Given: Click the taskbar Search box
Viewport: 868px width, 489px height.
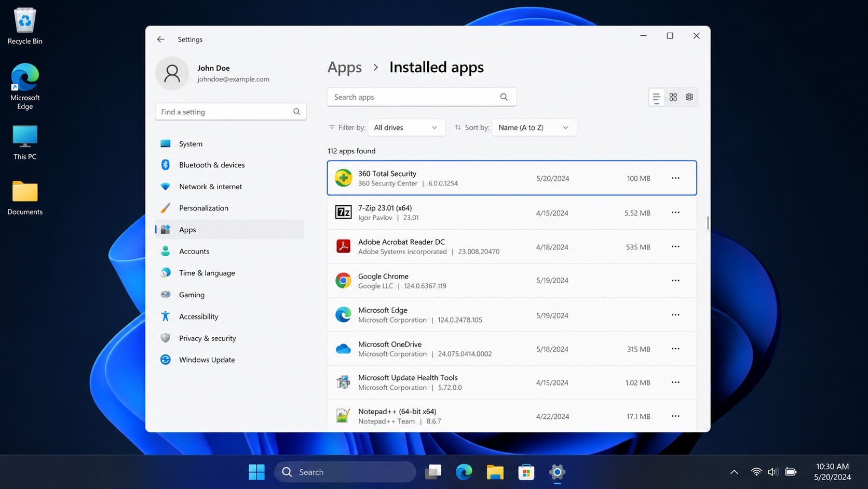Looking at the screenshot, I should 345,472.
